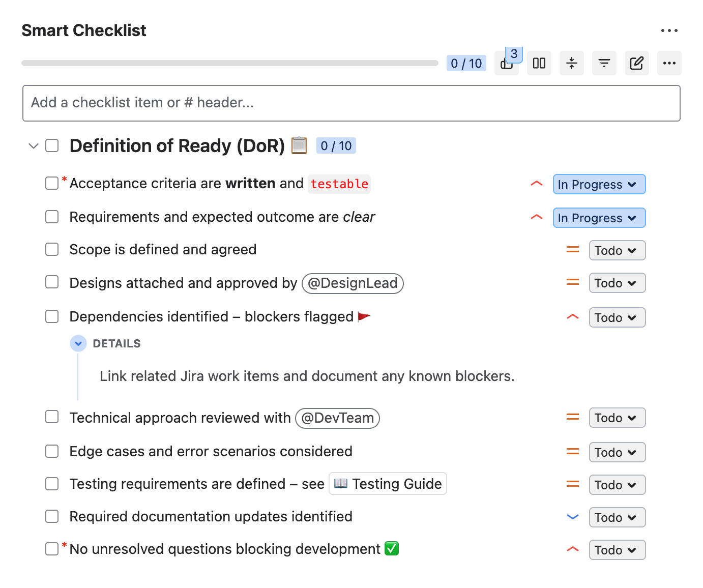The height and width of the screenshot is (588, 703).
Task: Click high priority icon for Dependencies identified
Action: pyautogui.click(x=573, y=317)
